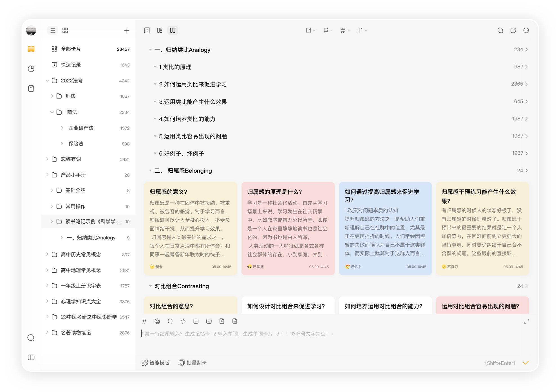This screenshot has width=559, height=392.
Task: Open the 企业破产法 subfolder
Action: tap(88, 128)
